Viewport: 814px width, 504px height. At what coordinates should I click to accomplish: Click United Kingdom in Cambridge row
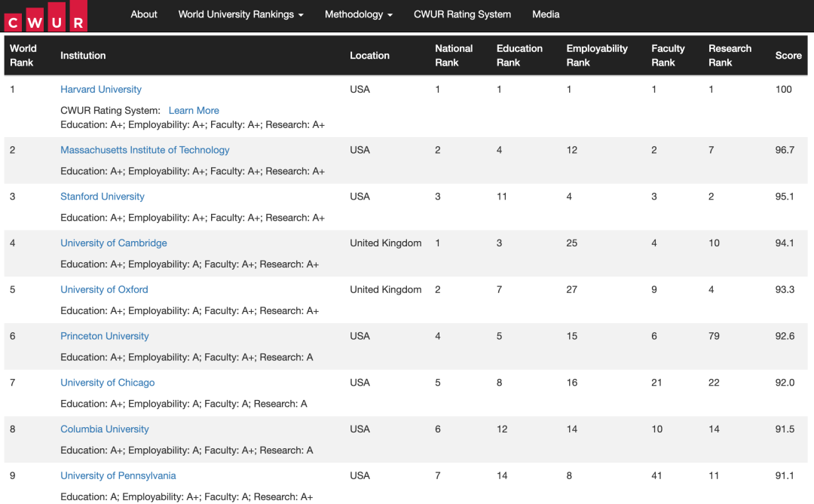386,243
